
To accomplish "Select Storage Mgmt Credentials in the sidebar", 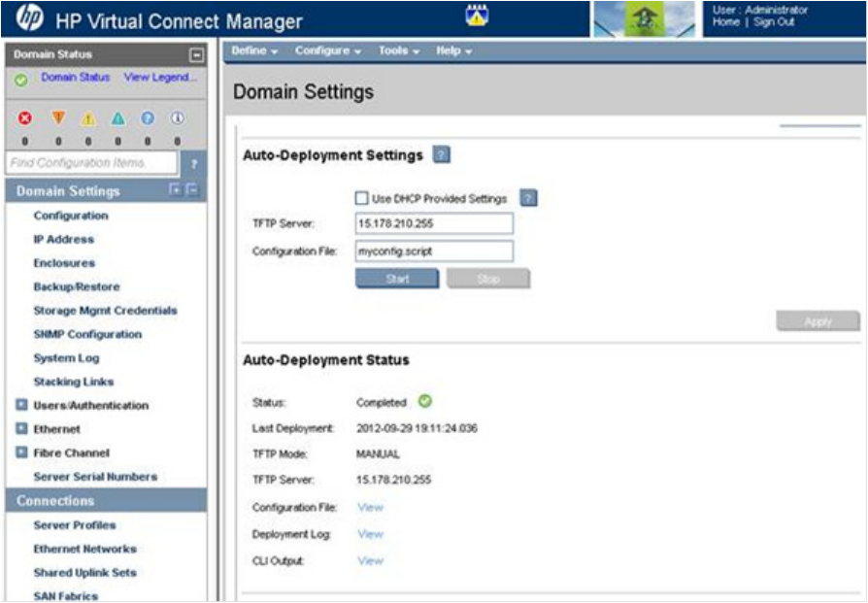I will point(105,311).
